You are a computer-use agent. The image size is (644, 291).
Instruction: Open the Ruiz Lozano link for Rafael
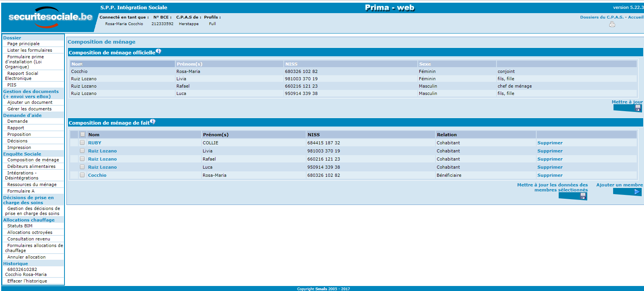click(102, 159)
